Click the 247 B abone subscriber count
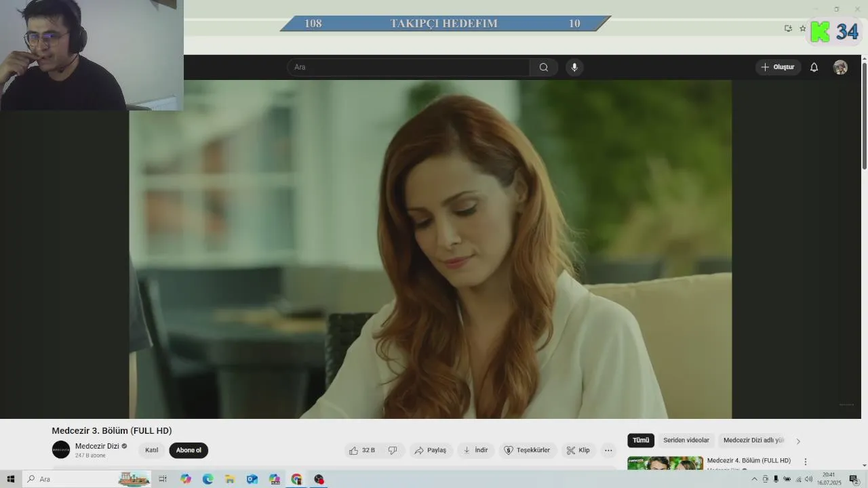This screenshot has height=488, width=868. coord(90,455)
